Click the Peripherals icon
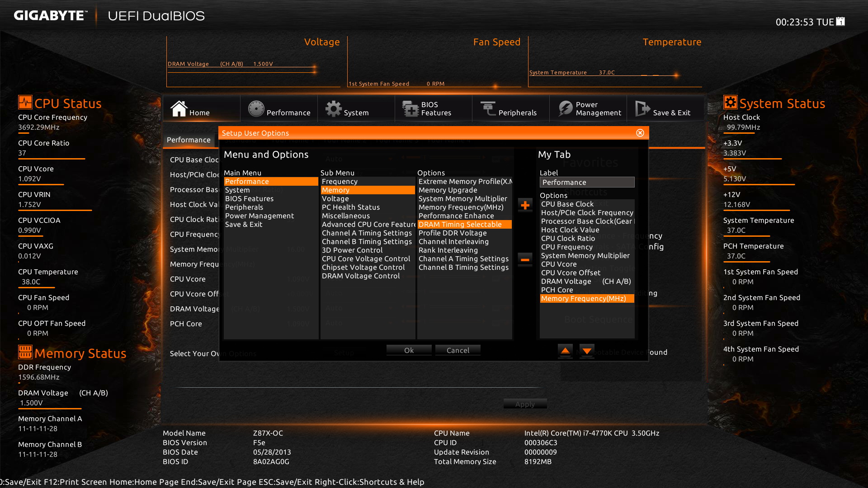 pyautogui.click(x=488, y=108)
